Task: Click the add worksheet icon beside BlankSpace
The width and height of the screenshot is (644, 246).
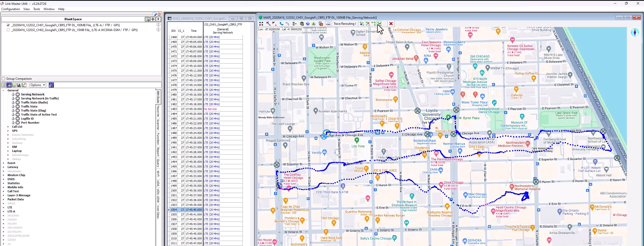Action: 147,19
